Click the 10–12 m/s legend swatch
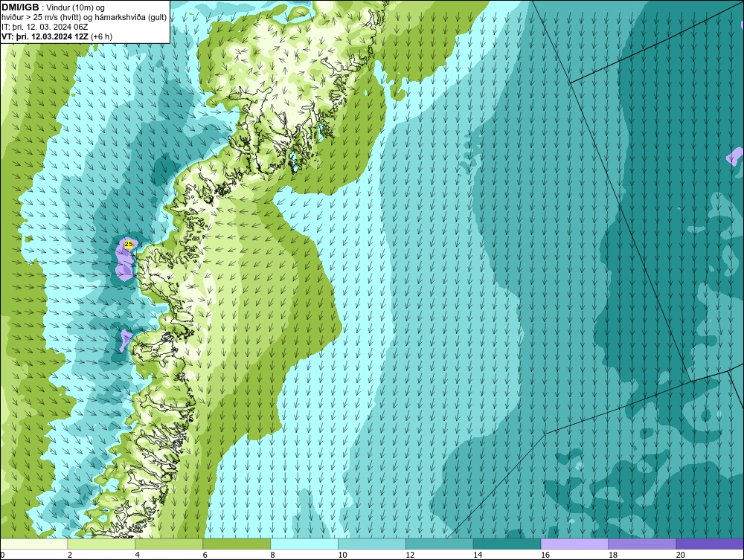 tap(372, 544)
